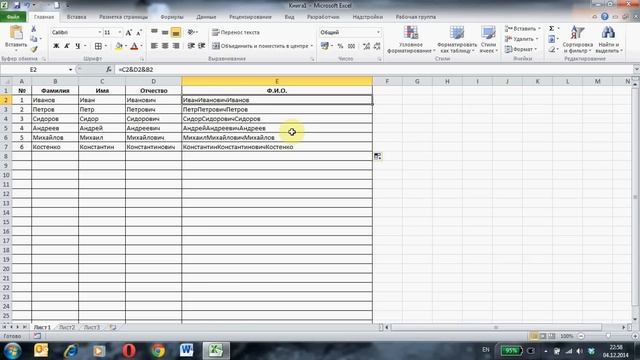Screen dimensions: 640x360
Task: Center text horizontally
Action: tap(165, 46)
